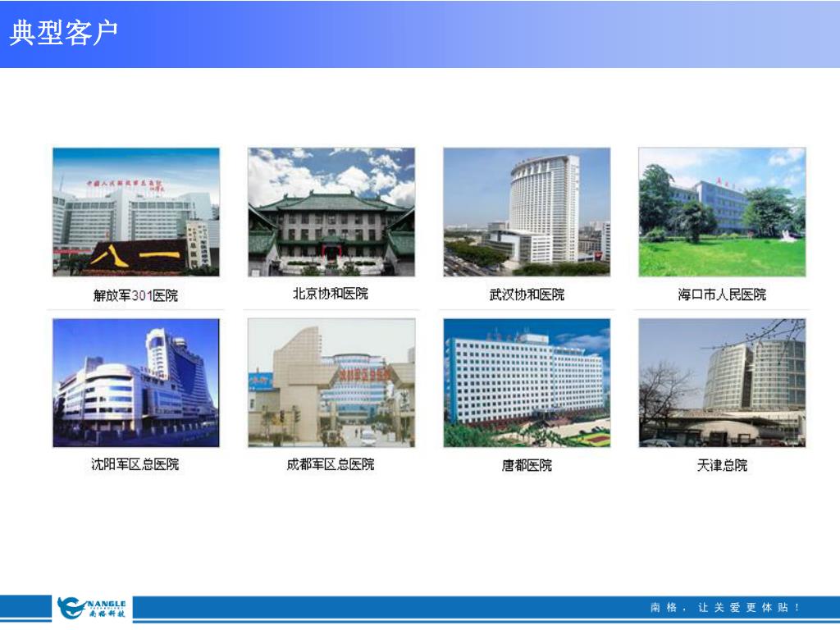Click the 北京协和医院 building photo
Screen dimensions: 840x630
[x=331, y=212]
